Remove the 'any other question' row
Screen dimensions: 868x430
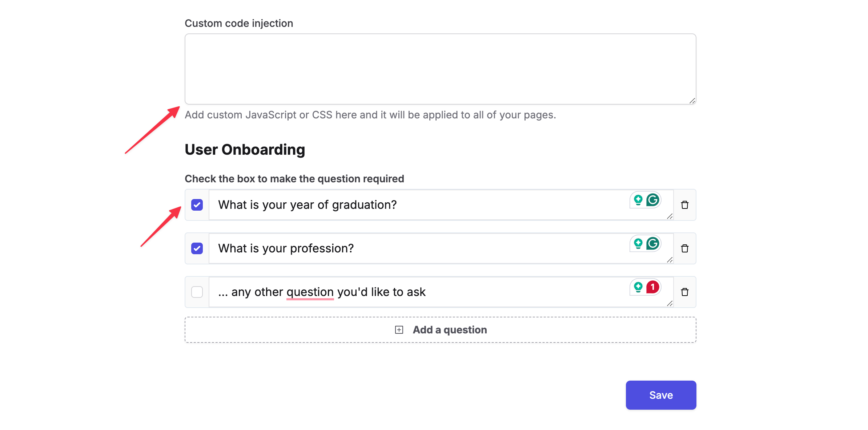pos(684,292)
